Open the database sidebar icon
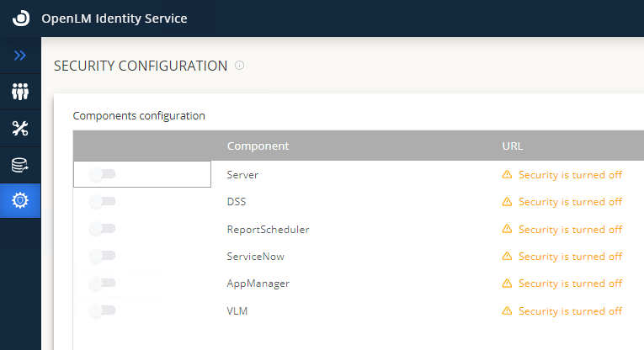 20,165
